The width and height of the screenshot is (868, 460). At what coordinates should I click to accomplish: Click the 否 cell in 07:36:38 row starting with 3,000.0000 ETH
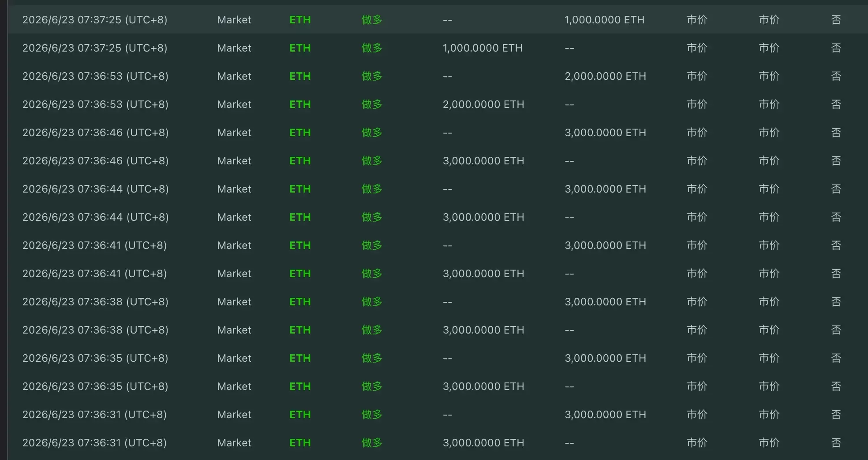[836, 330]
